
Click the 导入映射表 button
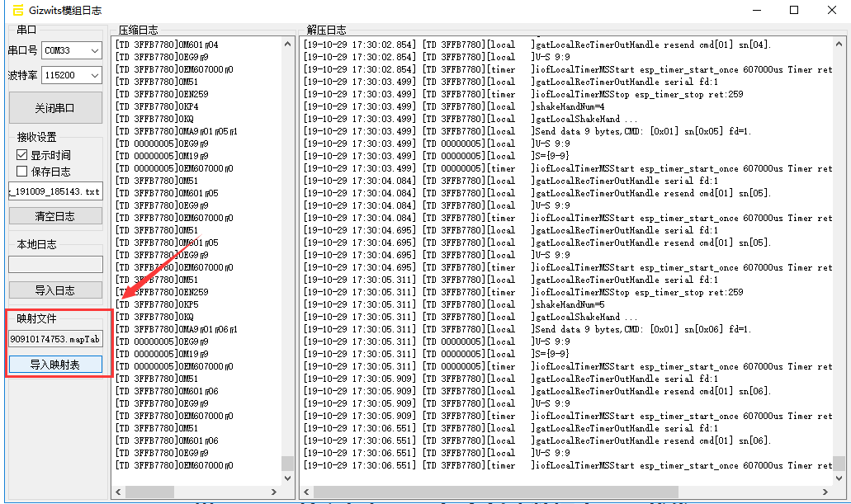[55, 365]
